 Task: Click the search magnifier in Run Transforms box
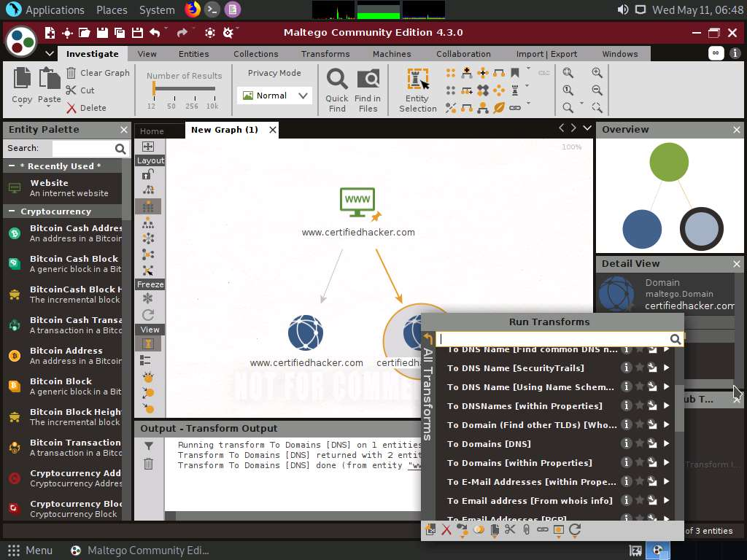coord(675,339)
